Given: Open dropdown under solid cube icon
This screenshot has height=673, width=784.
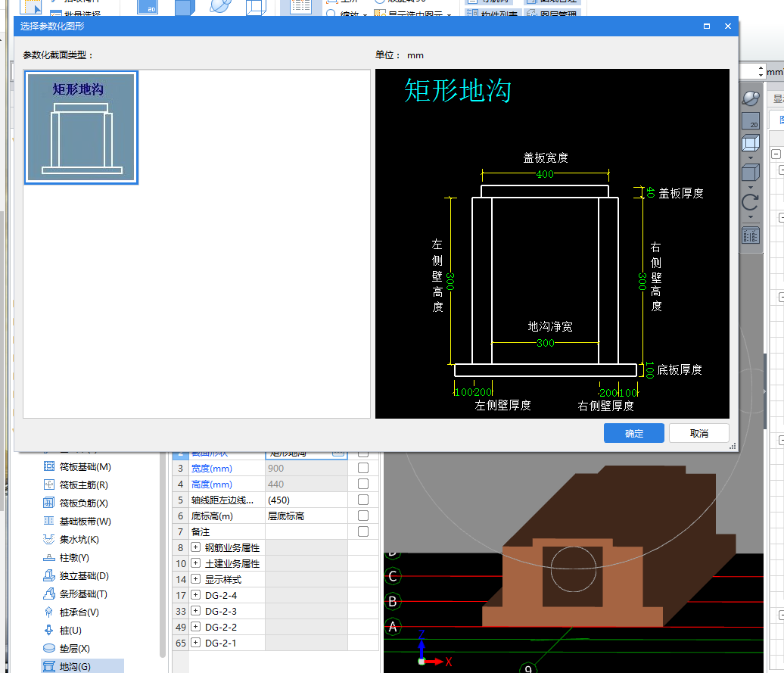Looking at the screenshot, I should [x=751, y=188].
